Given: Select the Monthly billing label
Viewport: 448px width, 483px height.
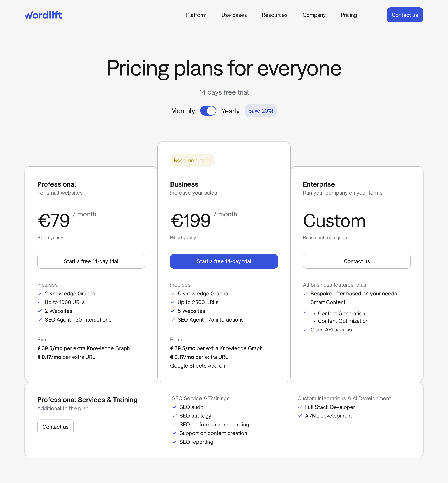Looking at the screenshot, I should pos(183,111).
